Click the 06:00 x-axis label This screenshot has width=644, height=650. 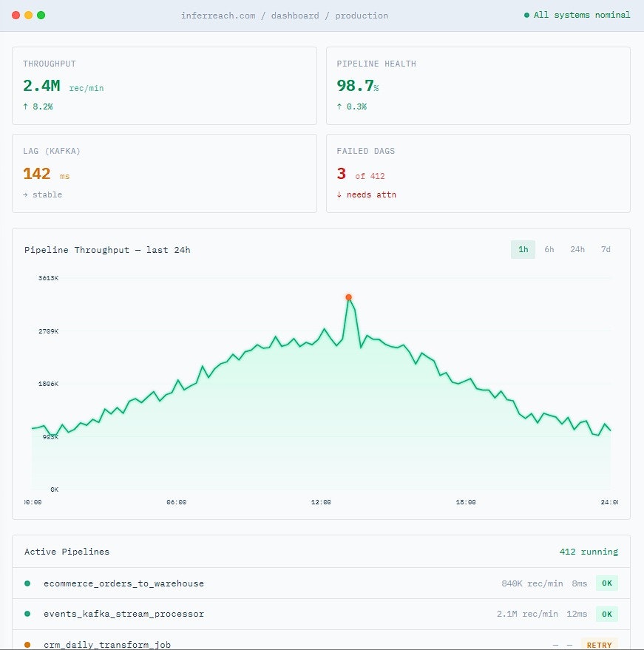(177, 502)
